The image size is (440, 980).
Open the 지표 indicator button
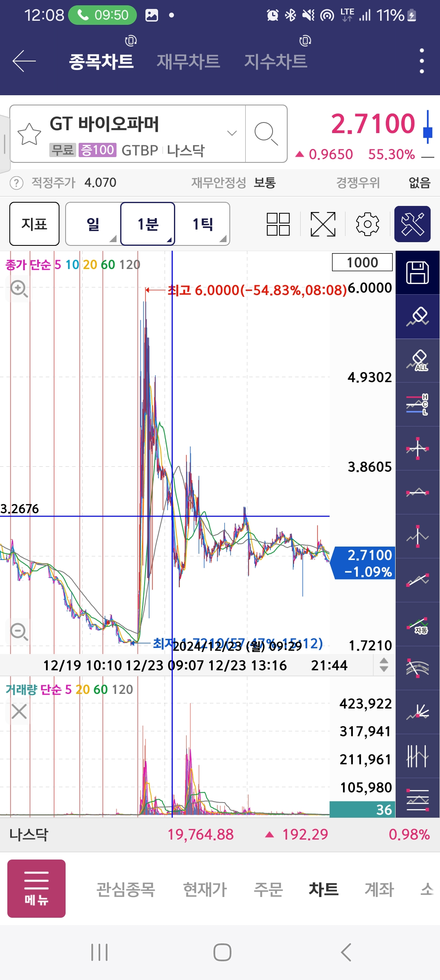tap(34, 224)
